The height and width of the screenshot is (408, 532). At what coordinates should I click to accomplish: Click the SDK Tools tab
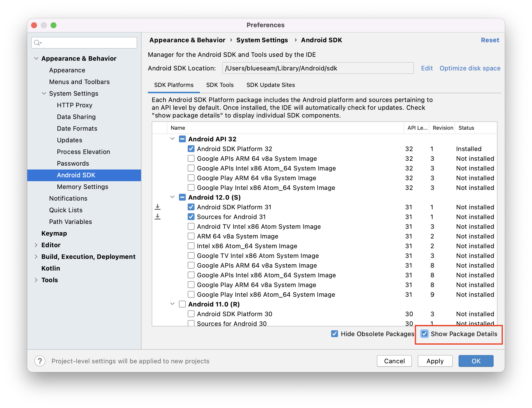(220, 85)
